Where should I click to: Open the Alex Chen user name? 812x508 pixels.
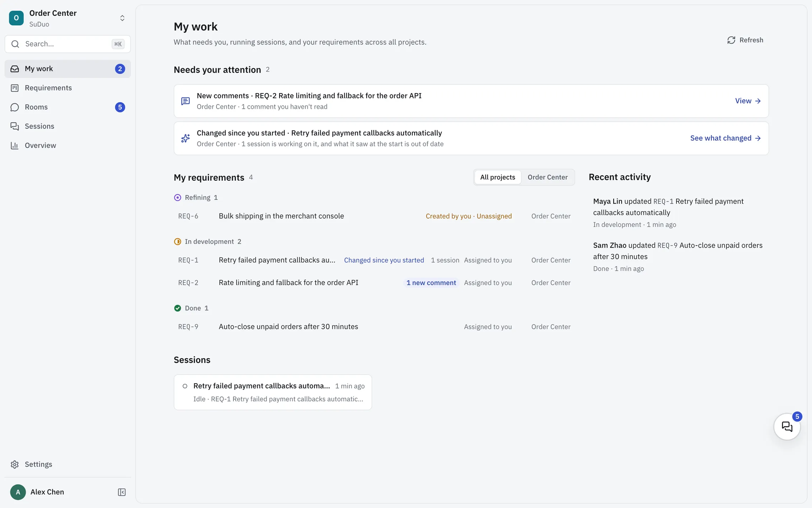[47, 492]
